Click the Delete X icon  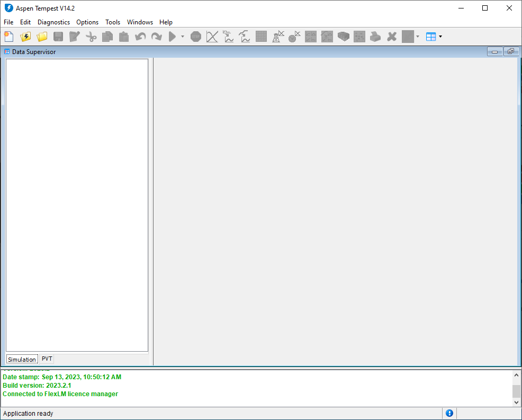[x=392, y=37]
